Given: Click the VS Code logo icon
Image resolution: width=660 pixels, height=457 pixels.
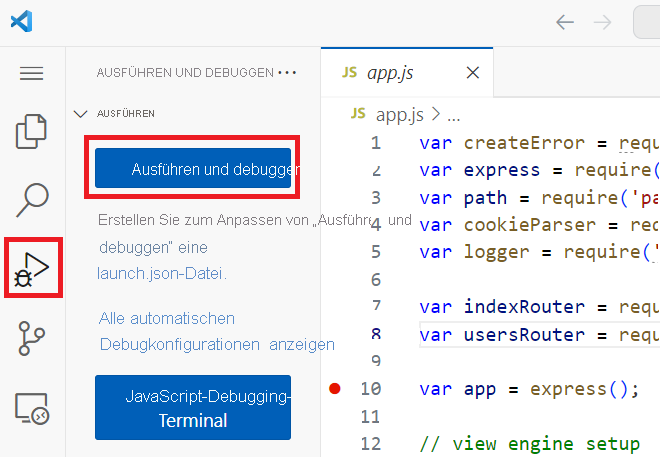Looking at the screenshot, I should pos(21,21).
